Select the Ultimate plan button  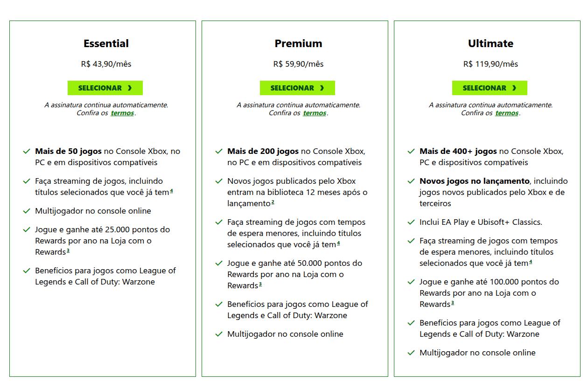[x=490, y=88]
